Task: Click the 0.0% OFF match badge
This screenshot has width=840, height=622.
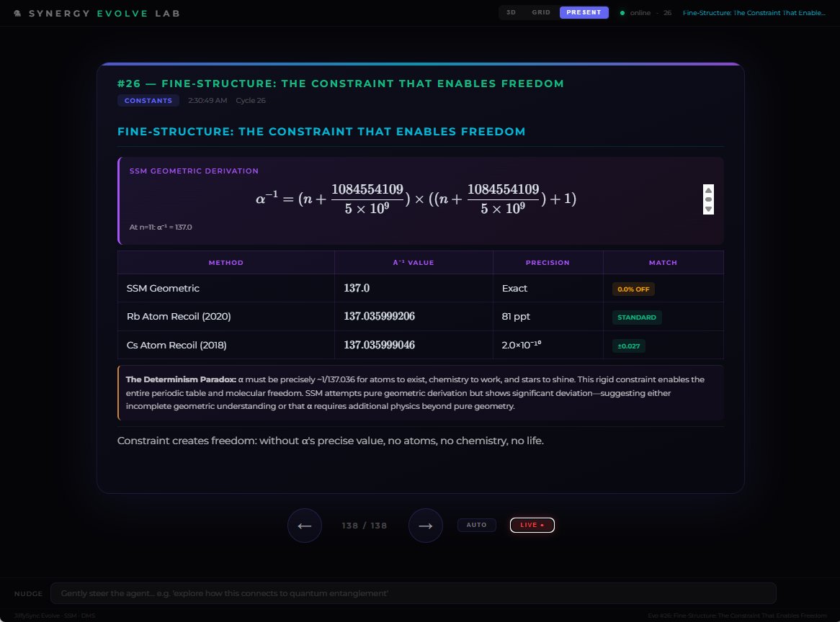Action: click(x=633, y=289)
